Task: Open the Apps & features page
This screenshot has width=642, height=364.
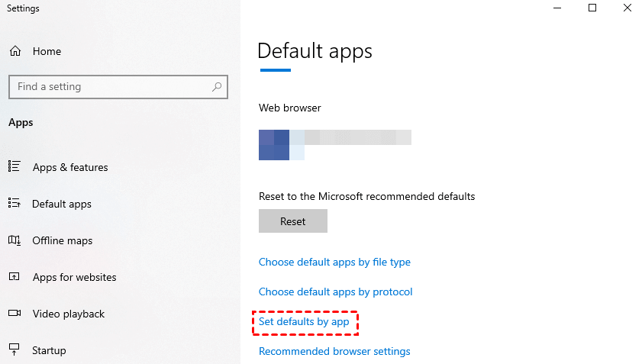Action: pos(70,167)
